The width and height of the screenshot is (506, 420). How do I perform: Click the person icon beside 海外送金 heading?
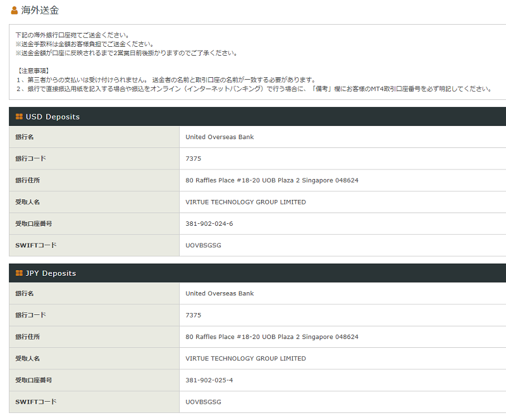point(14,10)
